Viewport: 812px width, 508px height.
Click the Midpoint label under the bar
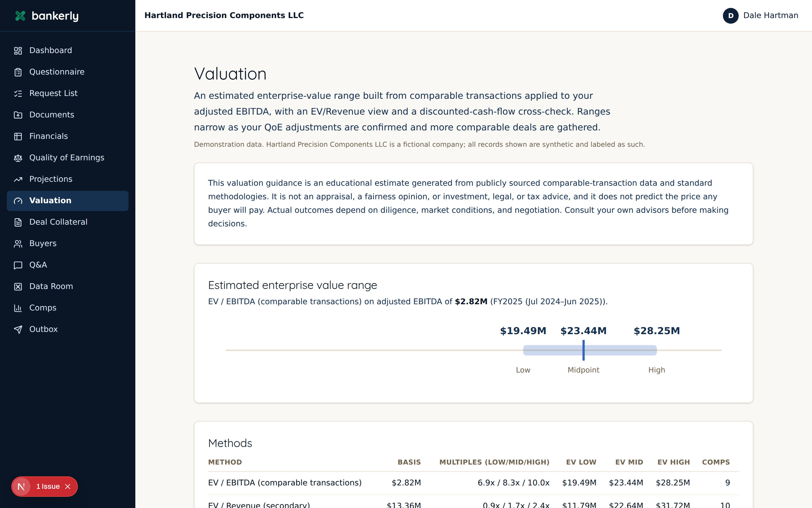click(584, 370)
